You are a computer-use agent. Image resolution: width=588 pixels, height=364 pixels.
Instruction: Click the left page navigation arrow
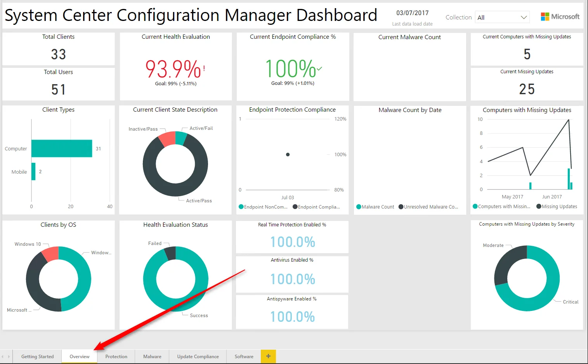[4, 356]
